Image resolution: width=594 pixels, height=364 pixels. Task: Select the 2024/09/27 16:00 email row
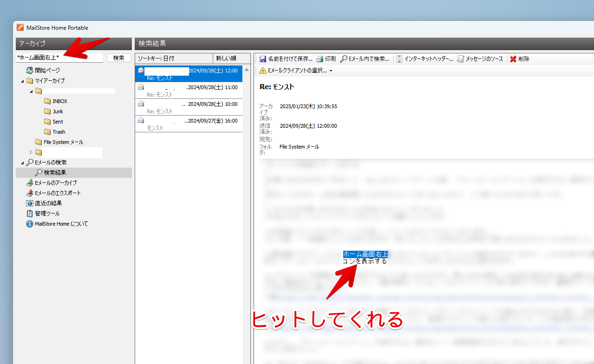tap(189, 124)
